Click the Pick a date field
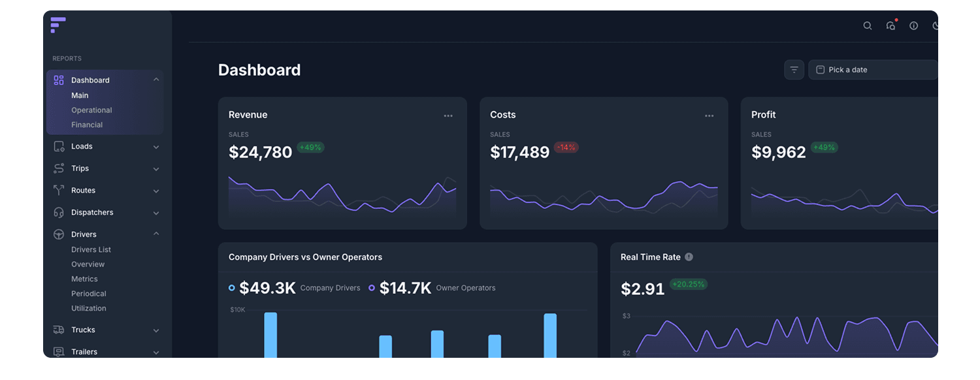 pyautogui.click(x=872, y=70)
